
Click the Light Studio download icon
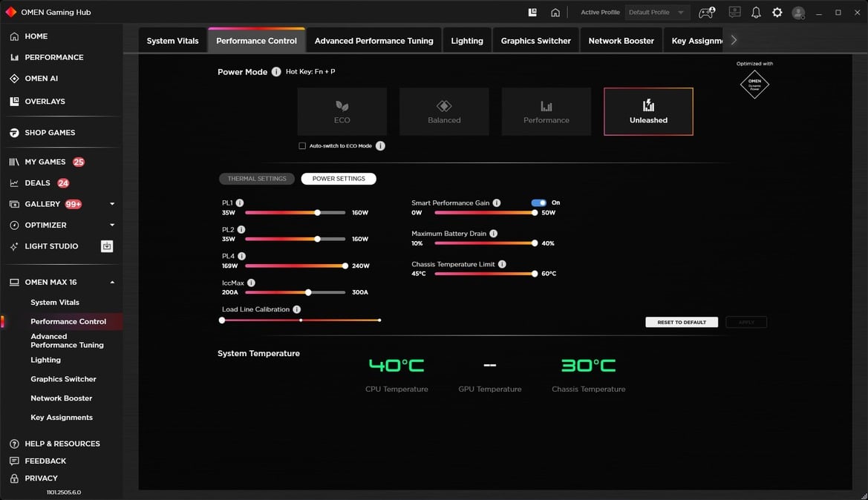coord(107,246)
